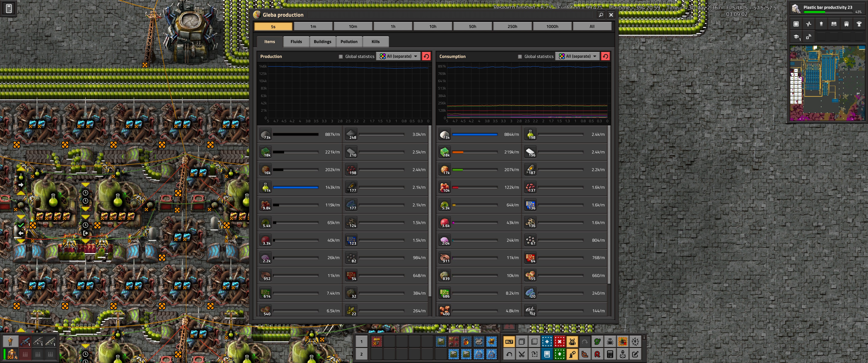This screenshot has width=868, height=363.
Task: Switch to the Pollution tab
Action: 349,42
